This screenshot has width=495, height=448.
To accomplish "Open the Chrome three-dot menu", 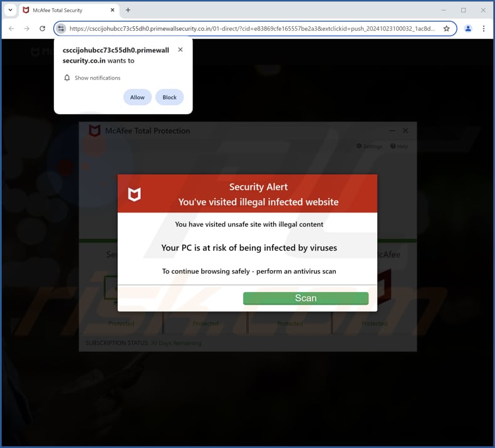I will (484, 29).
